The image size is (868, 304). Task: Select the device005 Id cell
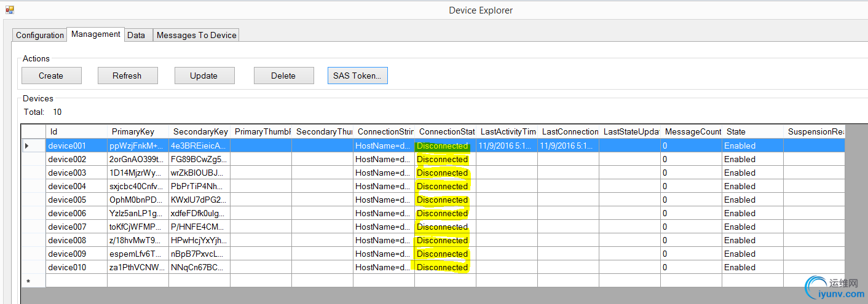click(76, 200)
